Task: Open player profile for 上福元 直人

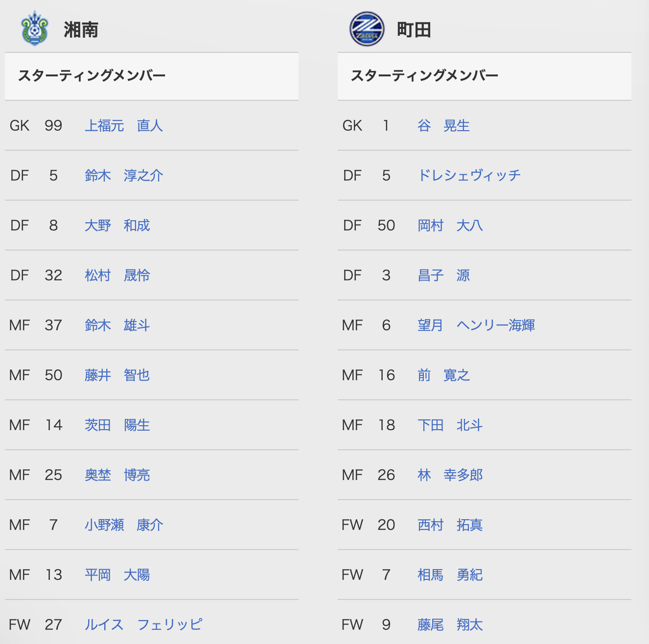Action: (124, 126)
